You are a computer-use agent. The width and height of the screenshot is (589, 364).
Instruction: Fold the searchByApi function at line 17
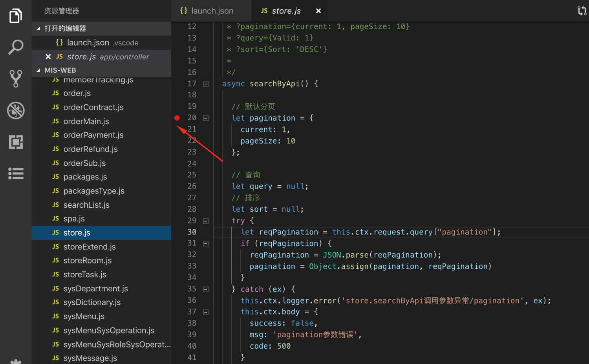[x=206, y=84]
